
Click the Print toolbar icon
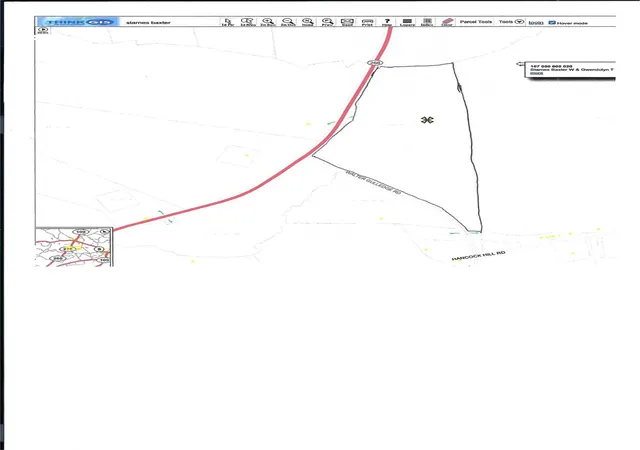367,22
